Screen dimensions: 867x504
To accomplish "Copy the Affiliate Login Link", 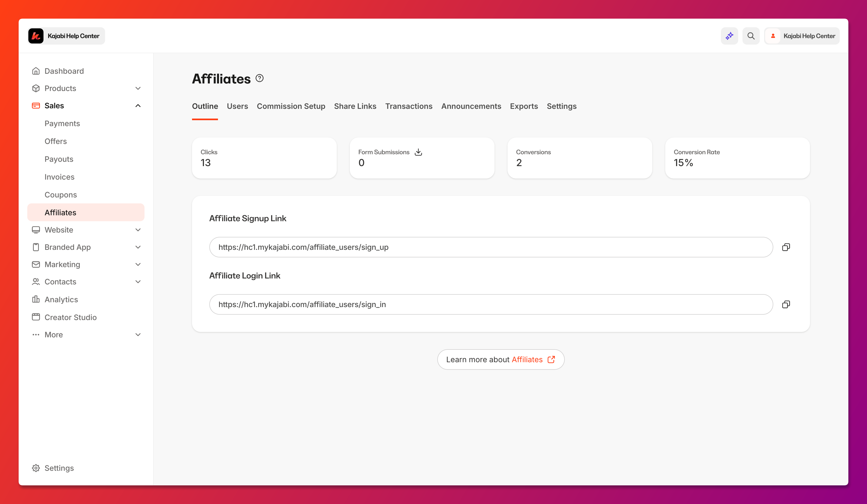I will 786,304.
